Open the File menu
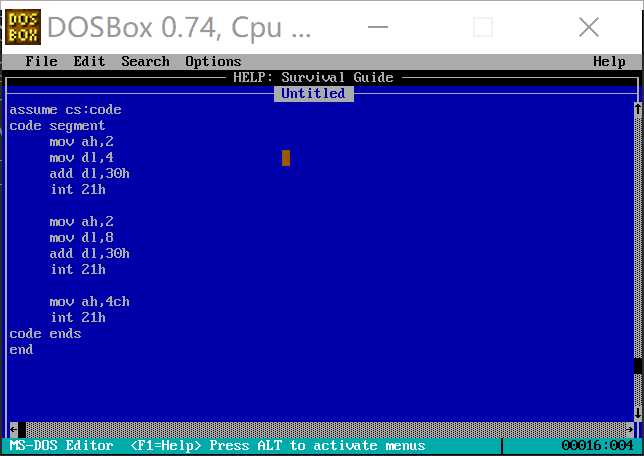 [41, 62]
